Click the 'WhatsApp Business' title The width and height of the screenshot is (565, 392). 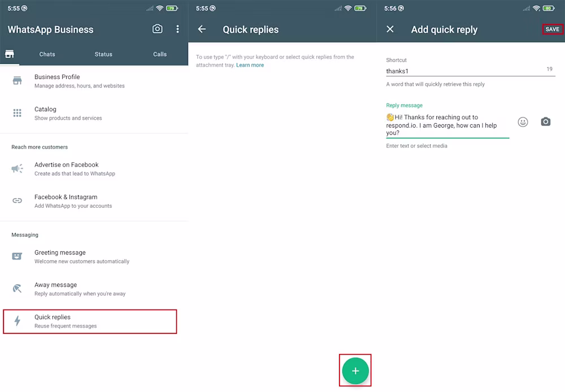(x=50, y=29)
